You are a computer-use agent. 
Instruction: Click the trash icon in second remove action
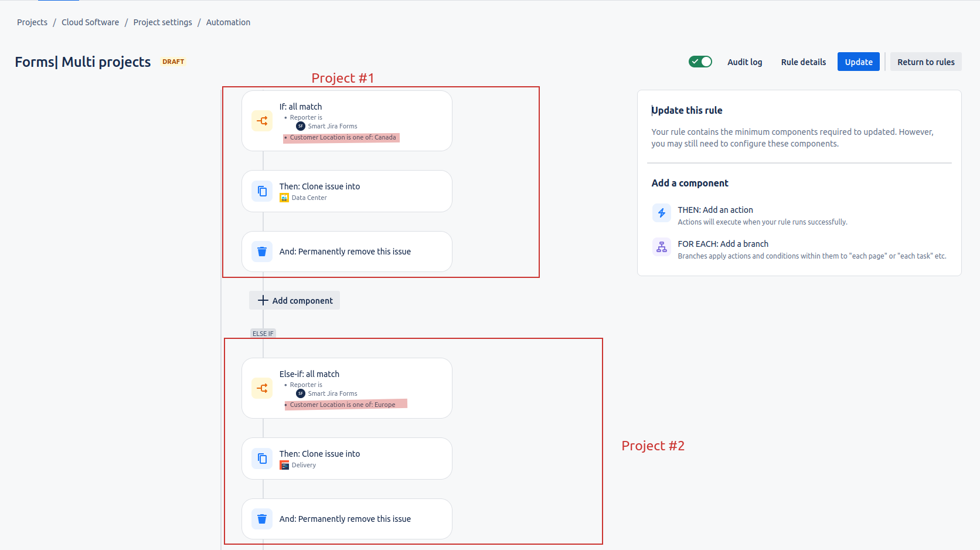(x=262, y=519)
